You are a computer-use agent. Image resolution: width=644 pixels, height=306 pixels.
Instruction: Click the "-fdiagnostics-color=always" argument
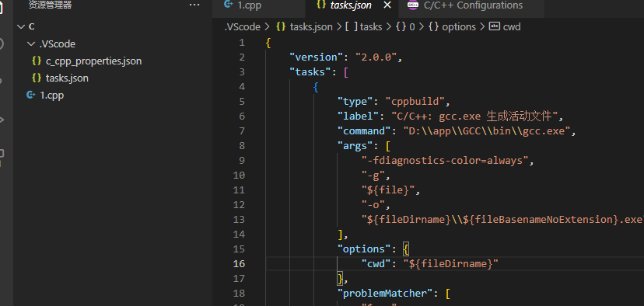(x=444, y=161)
